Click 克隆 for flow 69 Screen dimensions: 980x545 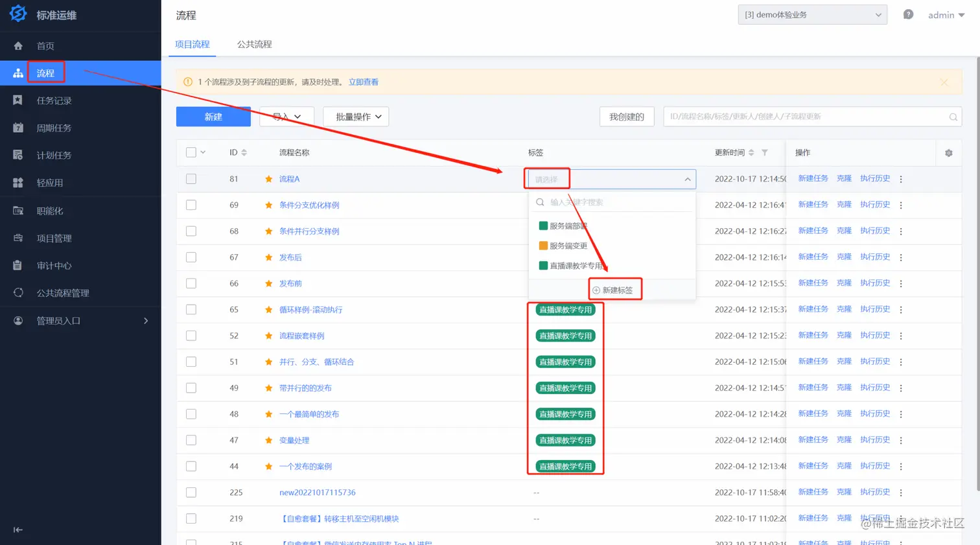point(844,204)
